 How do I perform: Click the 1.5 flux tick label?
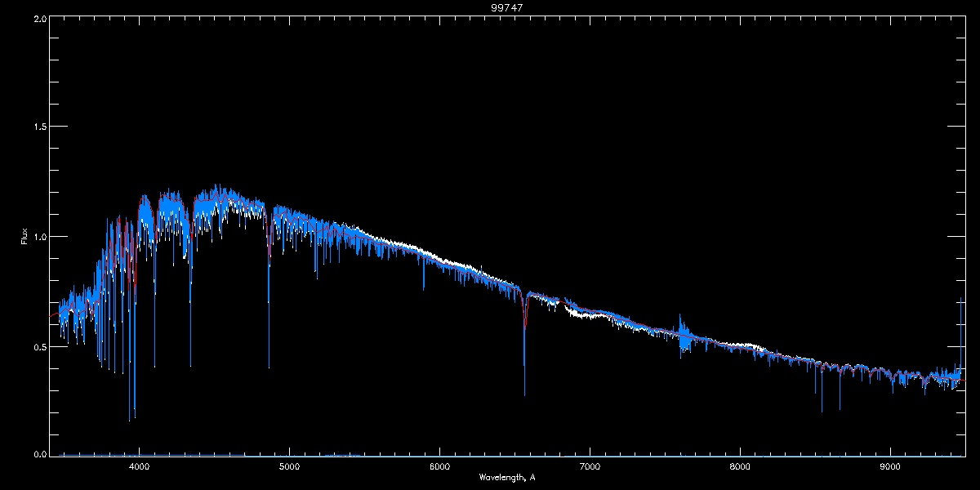40,127
